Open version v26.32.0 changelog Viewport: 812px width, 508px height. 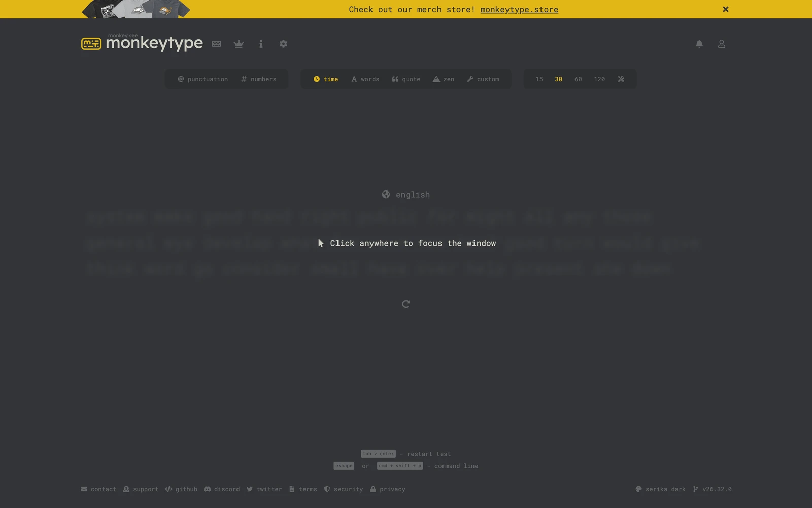click(712, 489)
